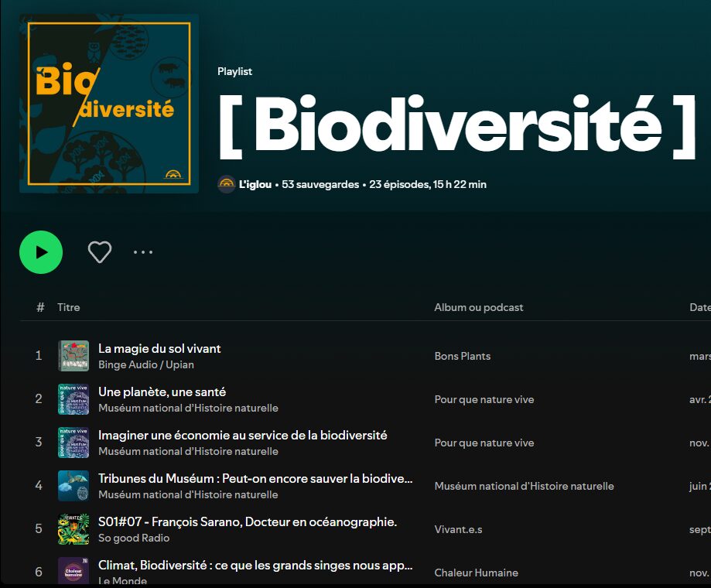This screenshot has width=711, height=588.
Task: Select track number 1 in the list
Action: 39,356
